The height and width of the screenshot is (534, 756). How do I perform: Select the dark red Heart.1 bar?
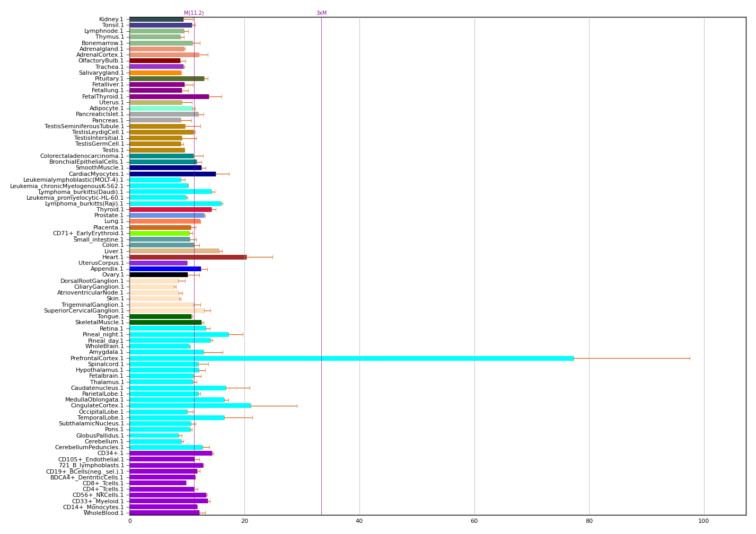[188, 257]
